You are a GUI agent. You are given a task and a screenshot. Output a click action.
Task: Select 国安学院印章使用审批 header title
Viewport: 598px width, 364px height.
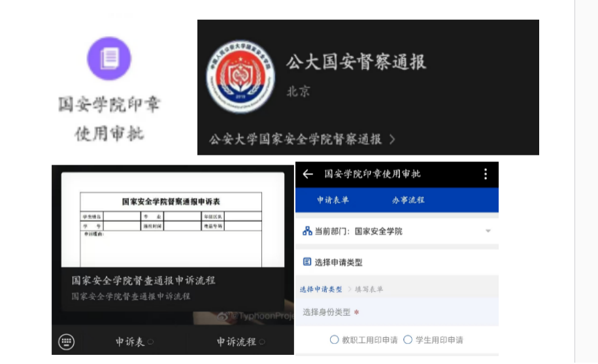coord(373,174)
